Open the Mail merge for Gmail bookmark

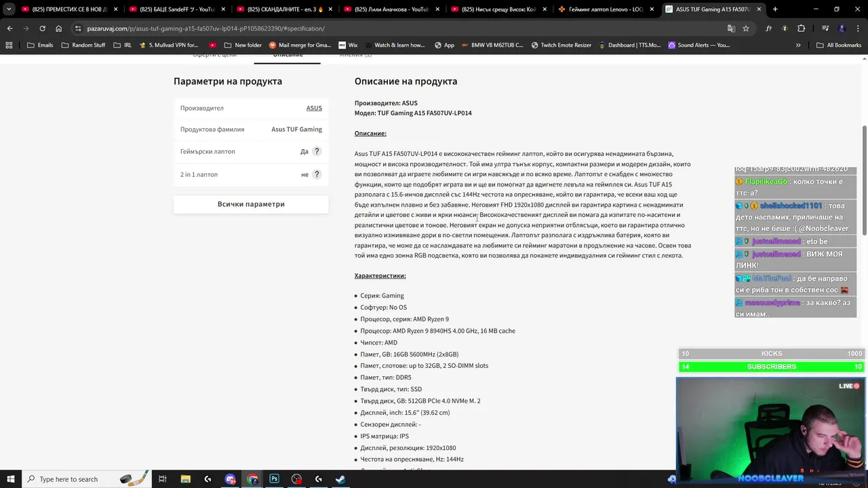(x=300, y=45)
